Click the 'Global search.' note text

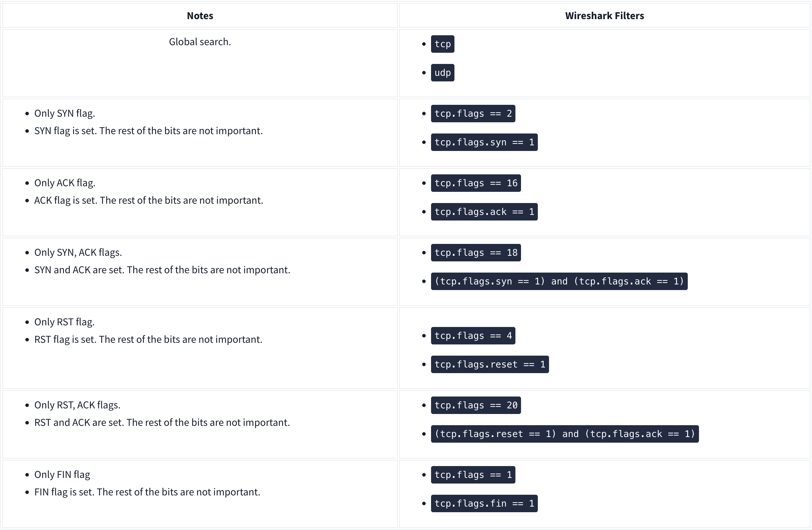coord(200,42)
